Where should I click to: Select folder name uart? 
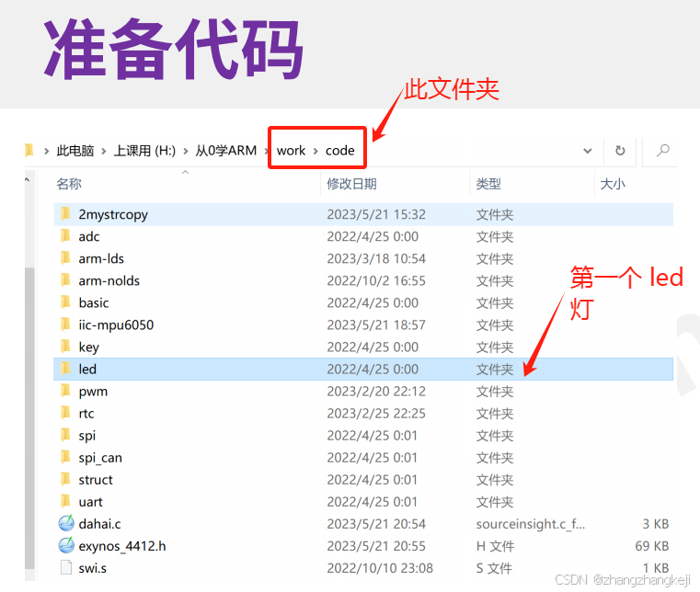[x=90, y=502]
